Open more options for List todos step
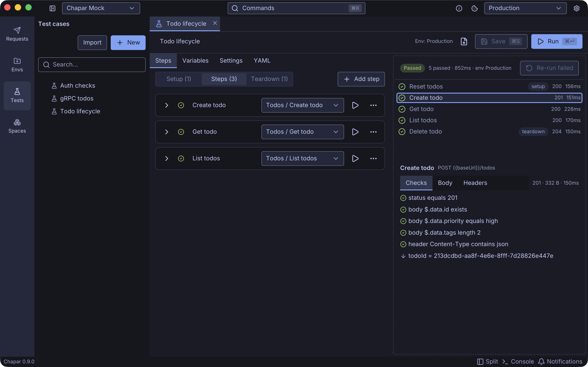588x367 pixels. click(373, 158)
